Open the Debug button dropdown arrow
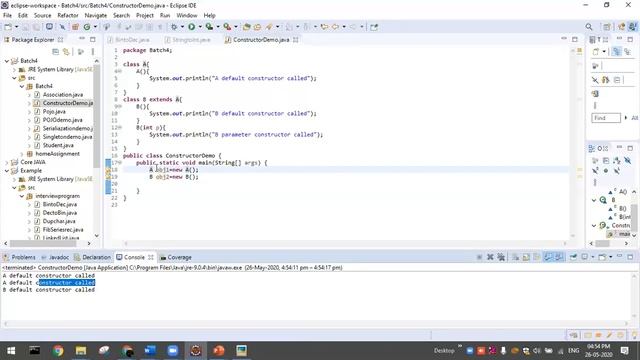Screen dimensions: 640x360 (182, 27)
